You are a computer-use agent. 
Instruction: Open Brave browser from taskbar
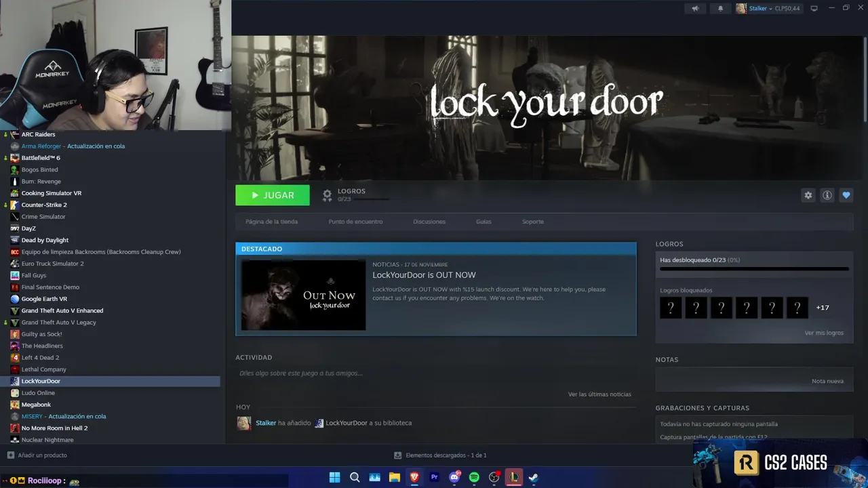click(x=414, y=477)
